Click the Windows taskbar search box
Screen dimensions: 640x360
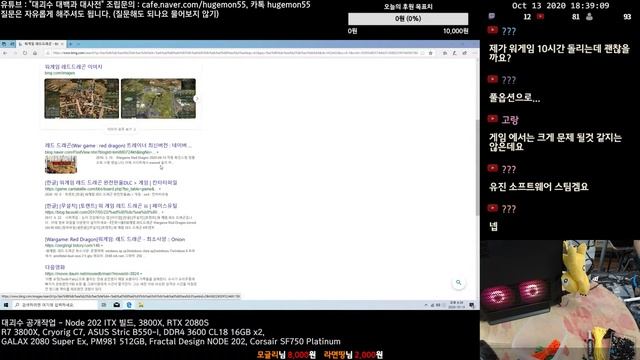(55, 305)
